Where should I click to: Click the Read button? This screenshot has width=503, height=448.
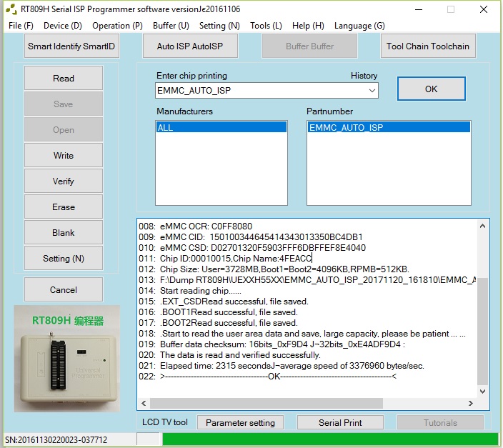tap(64, 79)
